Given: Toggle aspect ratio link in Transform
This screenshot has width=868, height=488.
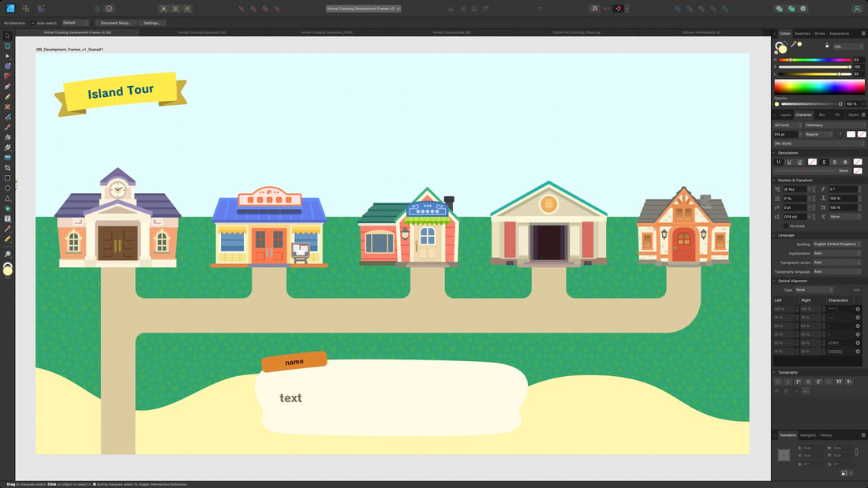Looking at the screenshot, I should coord(856,452).
